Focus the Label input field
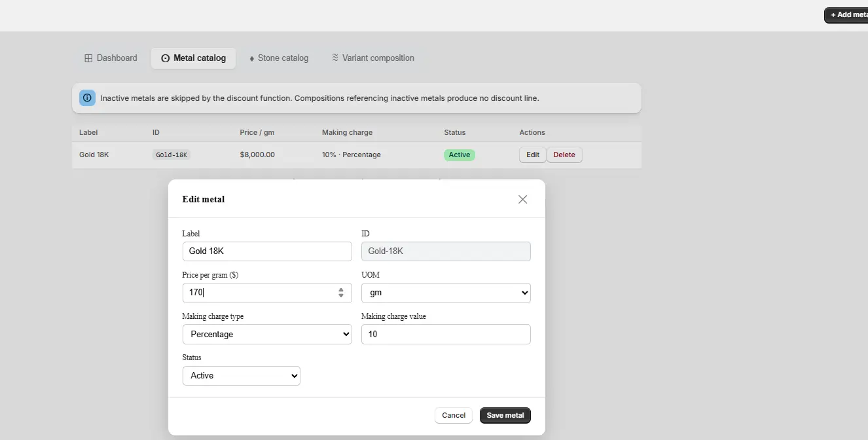Image resolution: width=868 pixels, height=440 pixels. [x=267, y=251]
